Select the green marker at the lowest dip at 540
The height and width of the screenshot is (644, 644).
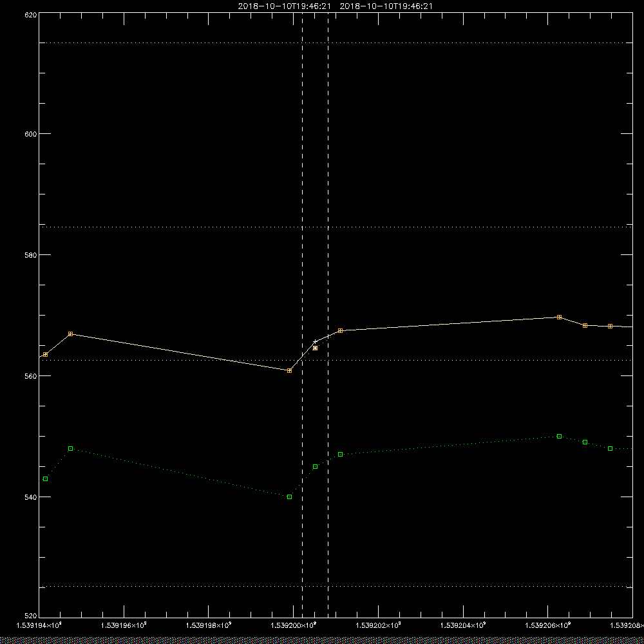point(290,497)
